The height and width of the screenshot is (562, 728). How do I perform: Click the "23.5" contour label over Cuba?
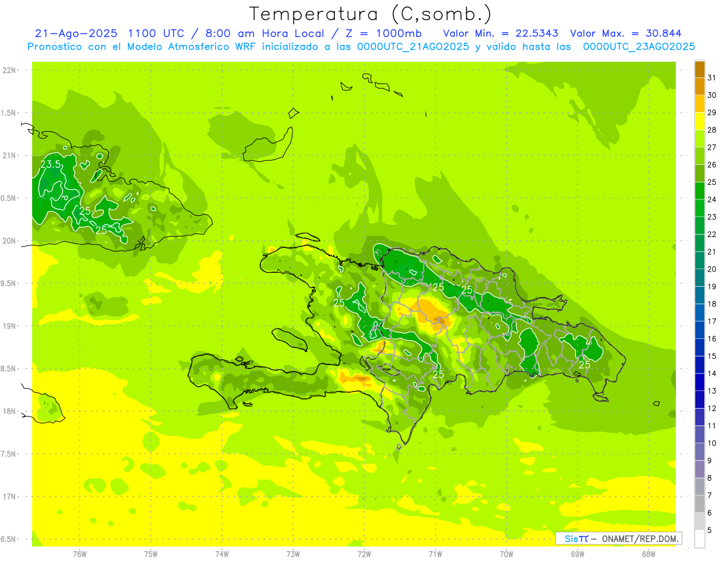(x=50, y=164)
